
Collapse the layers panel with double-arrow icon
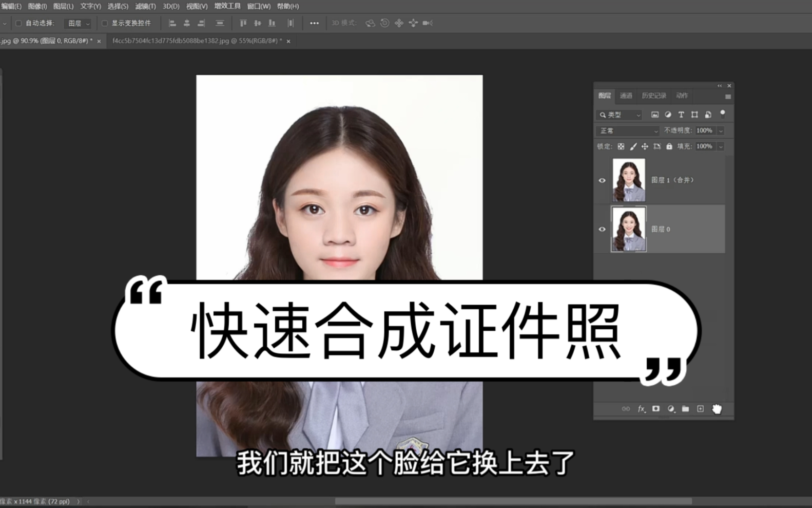(720, 86)
